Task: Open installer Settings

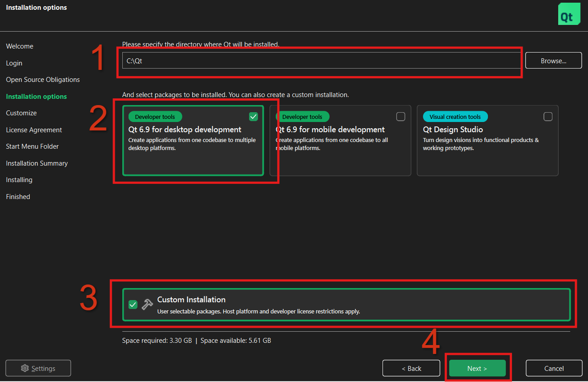Action: point(38,368)
